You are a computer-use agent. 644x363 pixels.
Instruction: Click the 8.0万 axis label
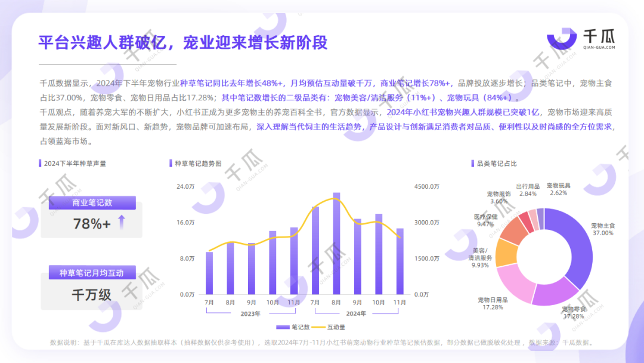pos(187,258)
